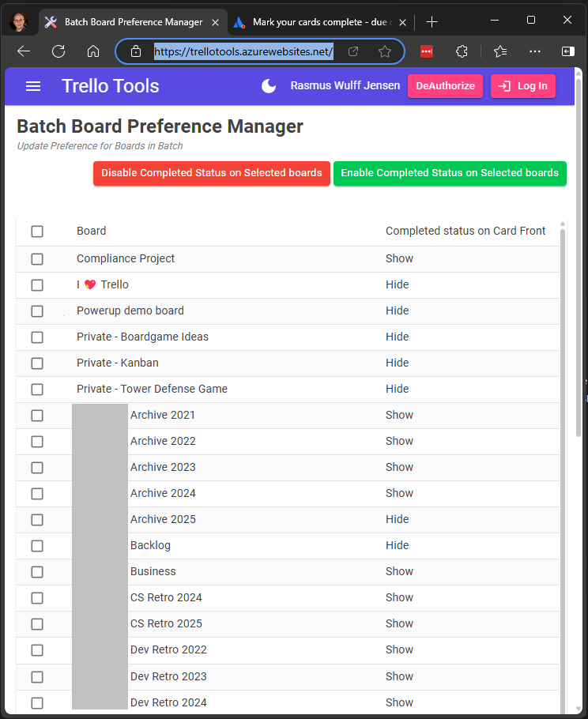
Task: Click the Archive 2025 board name
Action: click(163, 519)
